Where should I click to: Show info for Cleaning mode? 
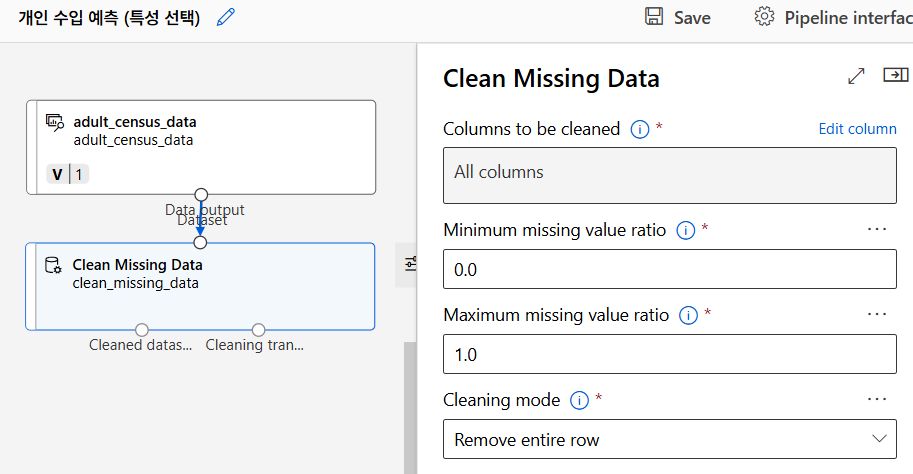click(579, 400)
